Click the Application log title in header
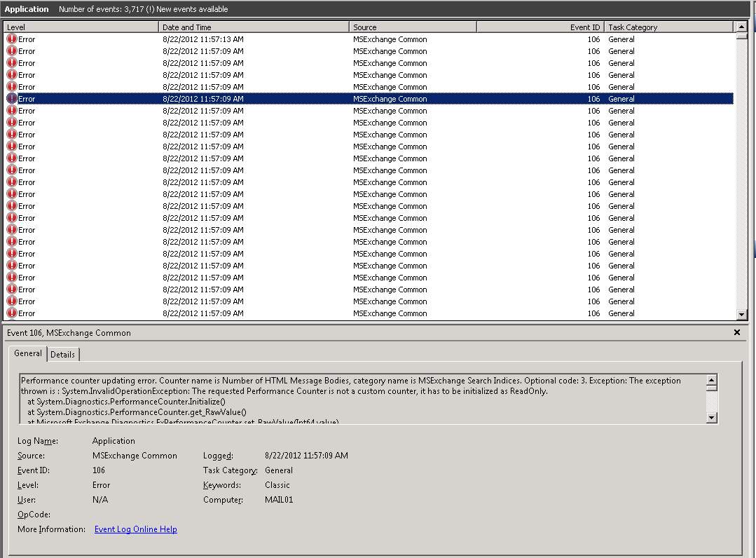The width and height of the screenshot is (756, 558). pyautogui.click(x=27, y=9)
